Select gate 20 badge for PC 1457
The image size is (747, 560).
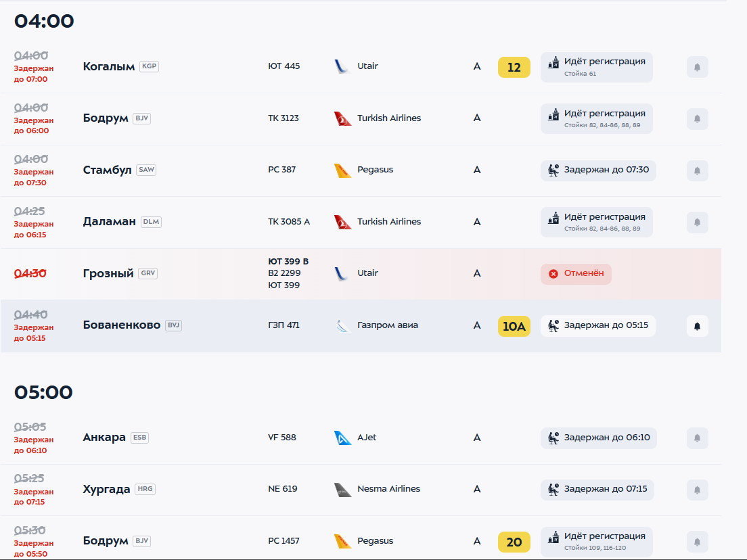click(x=514, y=542)
